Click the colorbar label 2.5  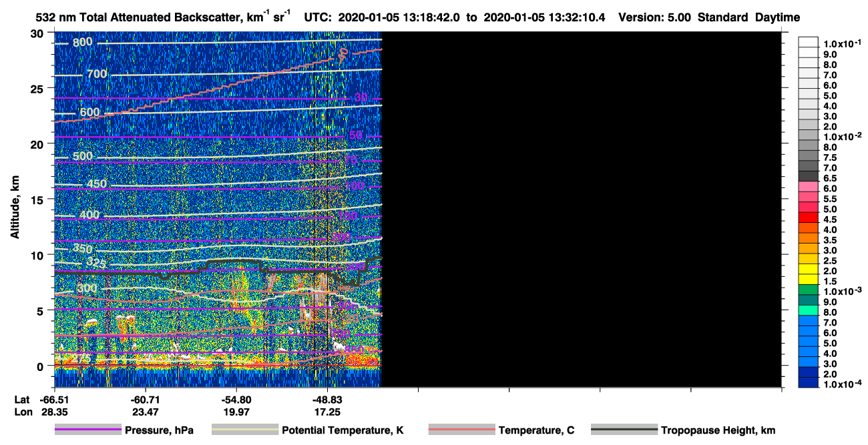831,261
